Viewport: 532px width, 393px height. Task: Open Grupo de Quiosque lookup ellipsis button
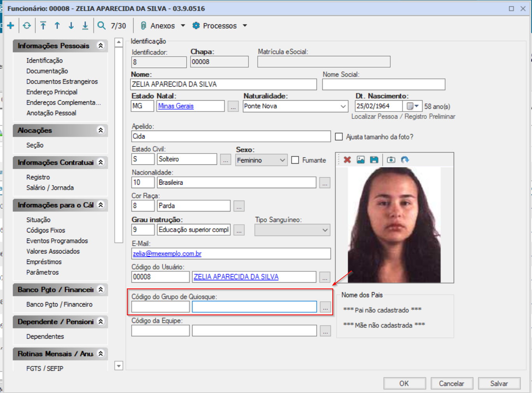[325, 307]
